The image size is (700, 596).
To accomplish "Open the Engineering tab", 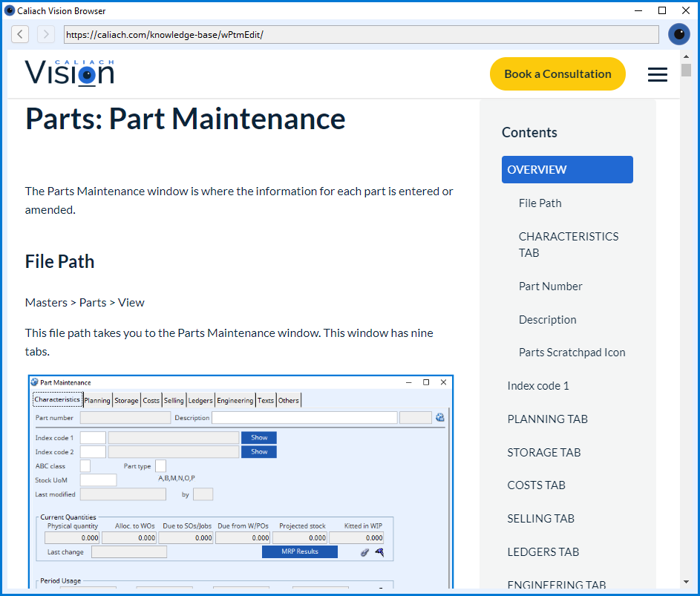I will [x=235, y=401].
